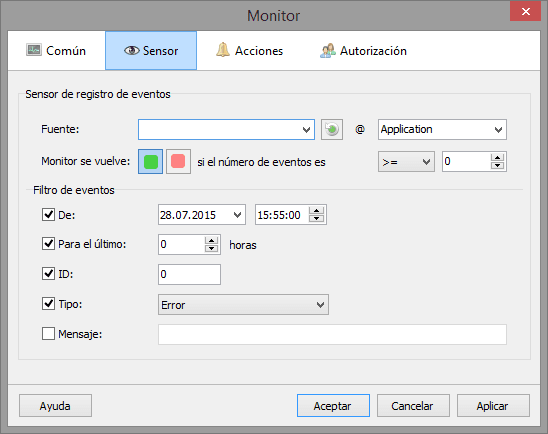The height and width of the screenshot is (434, 548).
Task: Increment the 15:55:00 time spinner
Action: pos(316,210)
